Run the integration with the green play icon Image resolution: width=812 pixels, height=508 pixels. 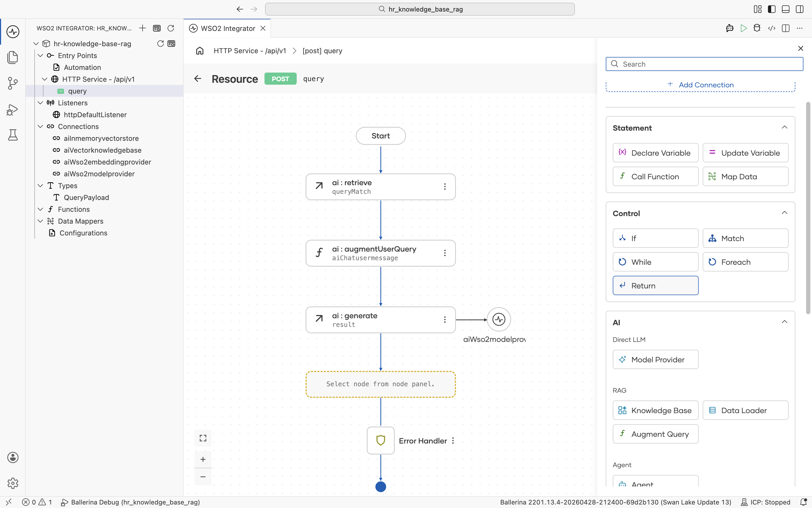click(744, 28)
